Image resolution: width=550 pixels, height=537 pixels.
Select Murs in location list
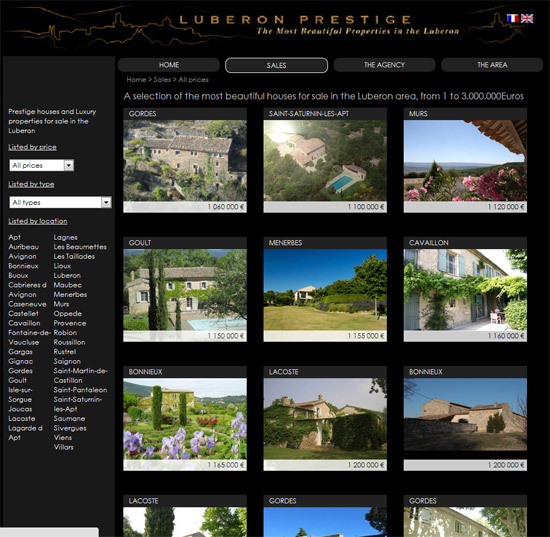61,304
